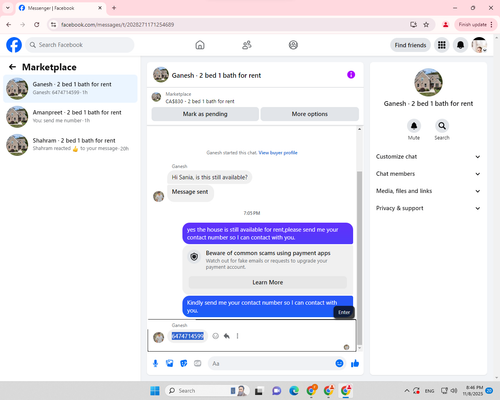Click the purple conversation info icon

351,75
